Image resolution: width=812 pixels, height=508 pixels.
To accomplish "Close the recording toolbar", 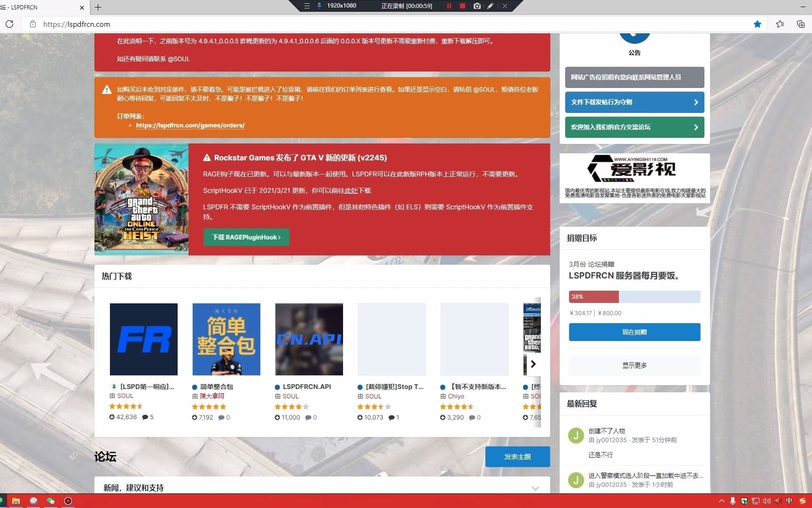I will [505, 6].
